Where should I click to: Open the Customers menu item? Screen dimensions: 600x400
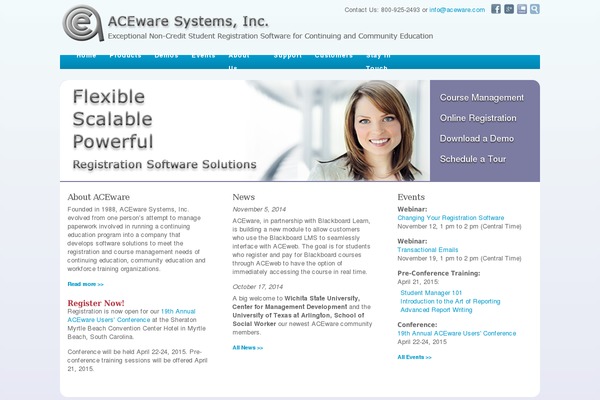(333, 56)
